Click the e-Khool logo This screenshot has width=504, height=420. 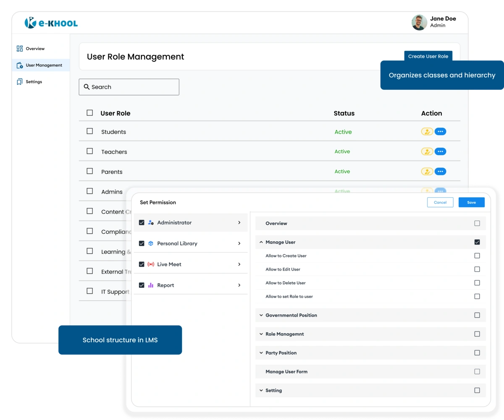coord(51,23)
